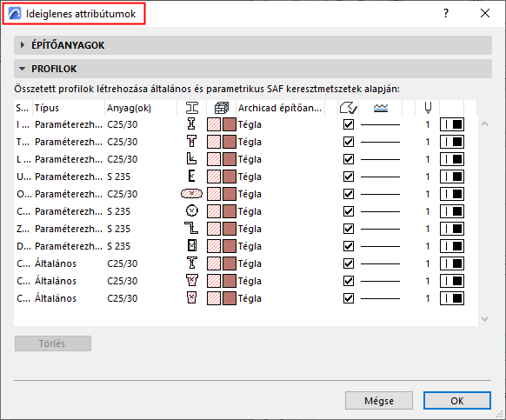The width and height of the screenshot is (506, 420).
Task: Select the tapered T-shaped profile icon in an Általános row
Action: coord(191,281)
